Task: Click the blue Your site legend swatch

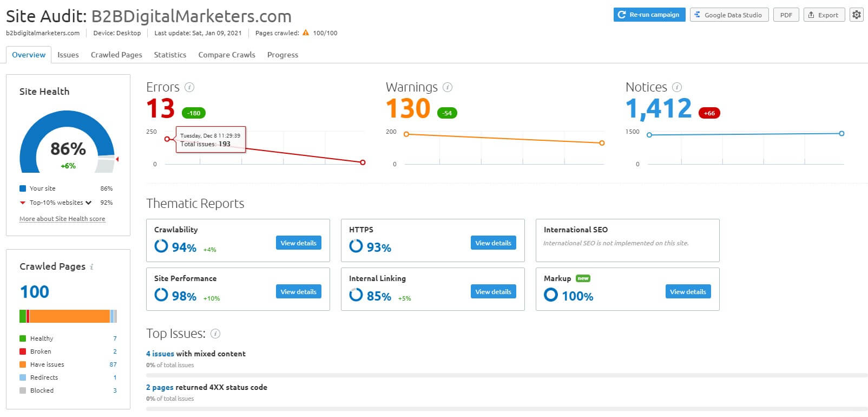Action: [x=23, y=188]
